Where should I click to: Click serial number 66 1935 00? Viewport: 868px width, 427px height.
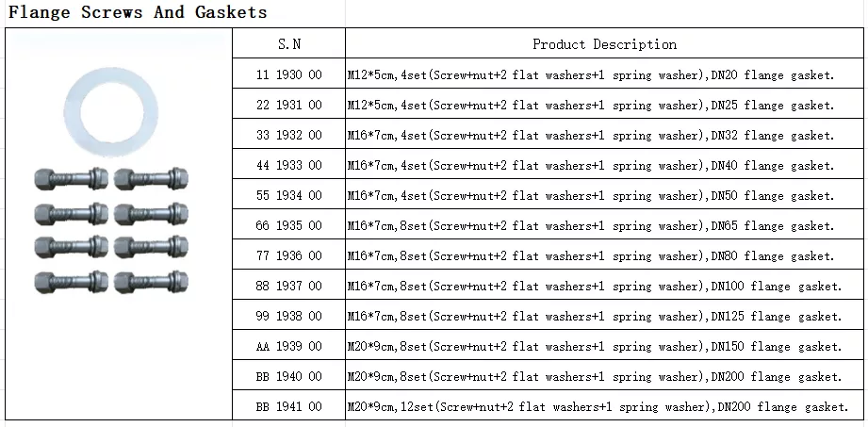(288, 225)
